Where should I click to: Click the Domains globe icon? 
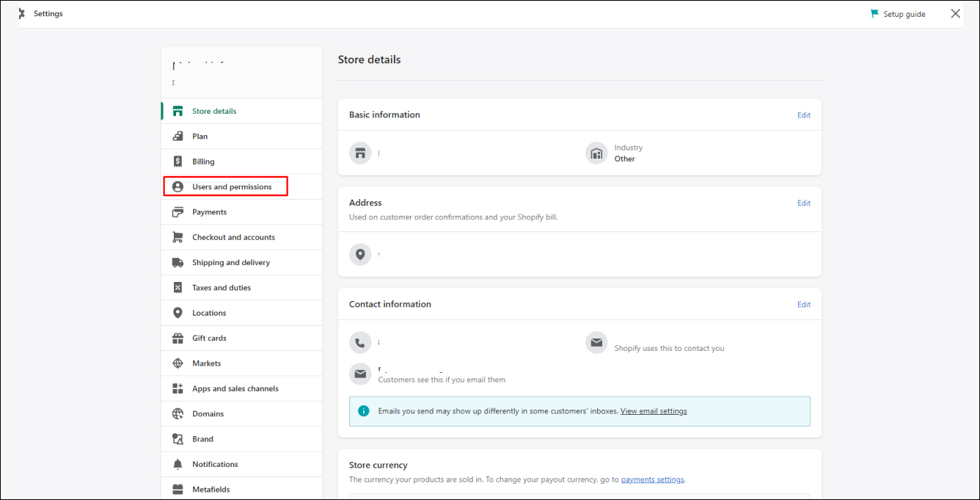coord(178,414)
